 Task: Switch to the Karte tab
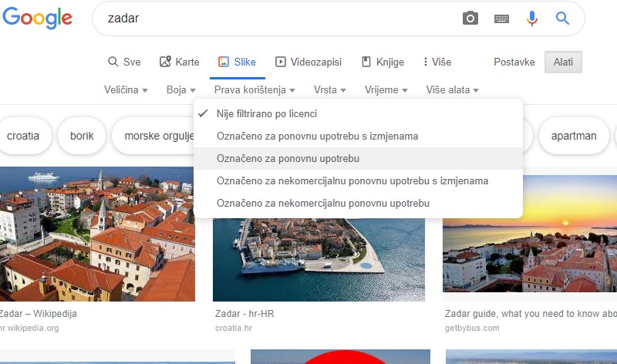pos(179,62)
